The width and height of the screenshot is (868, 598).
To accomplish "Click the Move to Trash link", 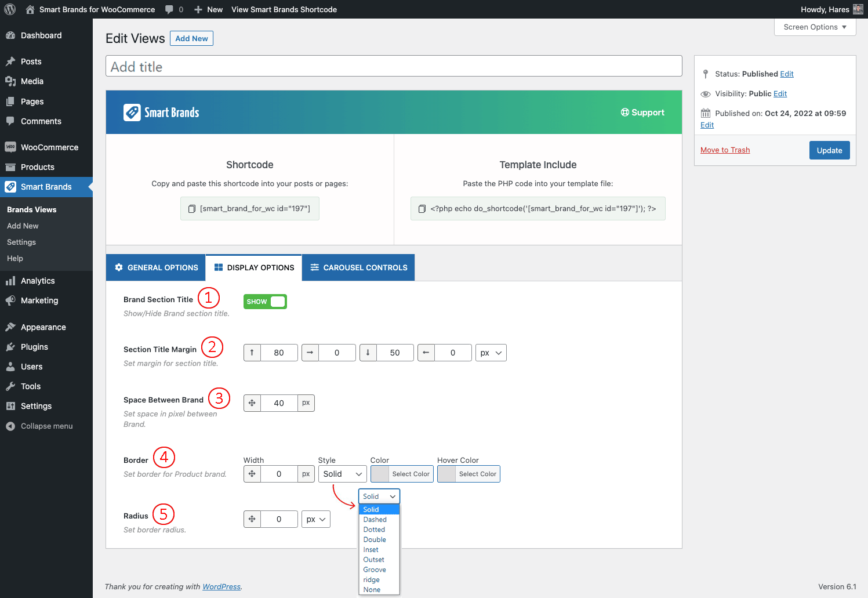I will coord(725,150).
